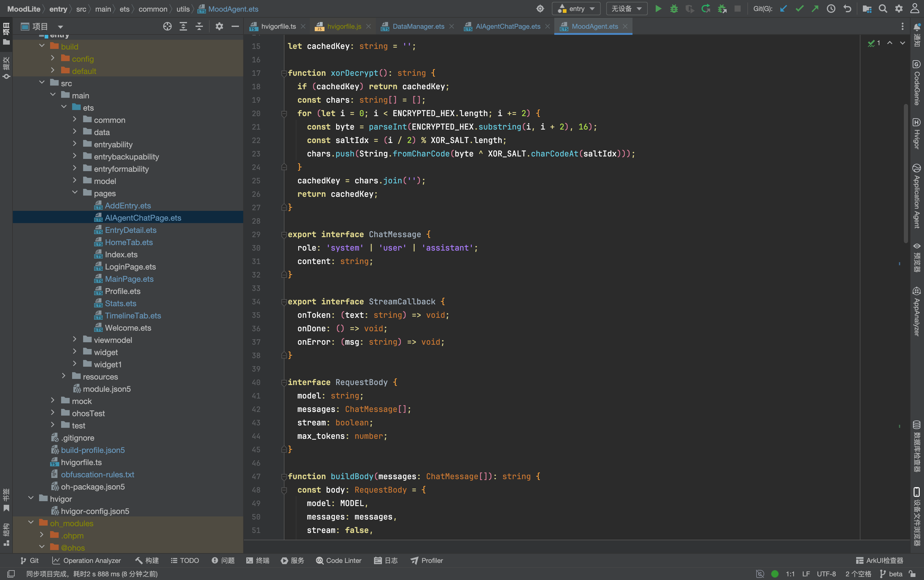The image size is (924, 580).
Task: Open the Code Linter tool window
Action: point(339,560)
